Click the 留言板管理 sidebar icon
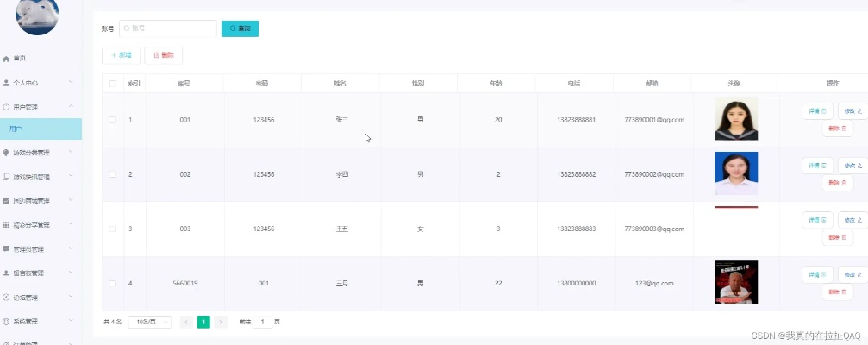868x345 pixels. [6, 273]
